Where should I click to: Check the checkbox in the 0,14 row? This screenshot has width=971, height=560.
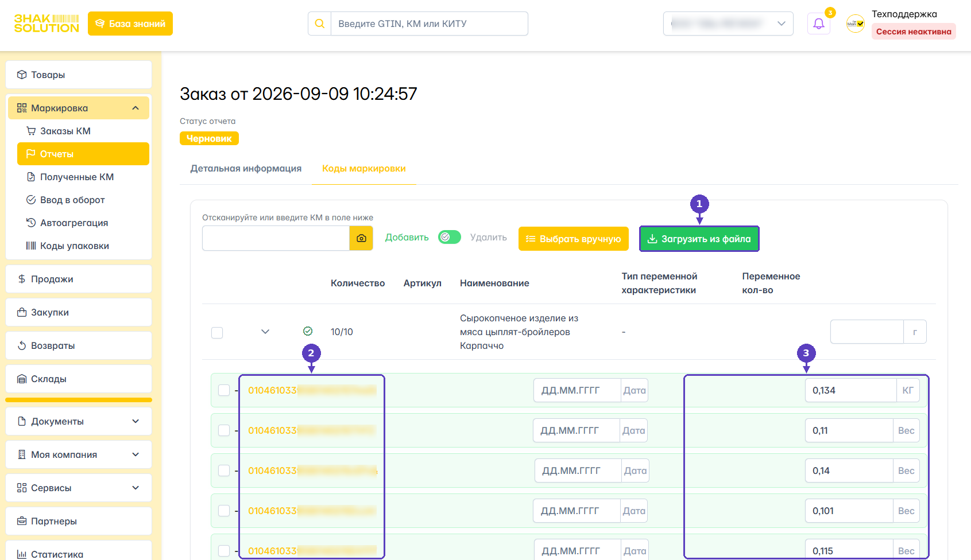tap(224, 470)
